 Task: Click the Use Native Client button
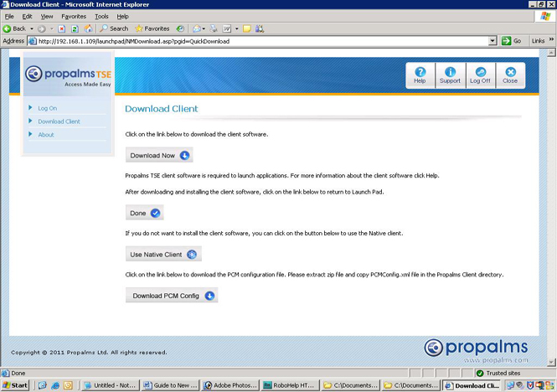point(163,255)
